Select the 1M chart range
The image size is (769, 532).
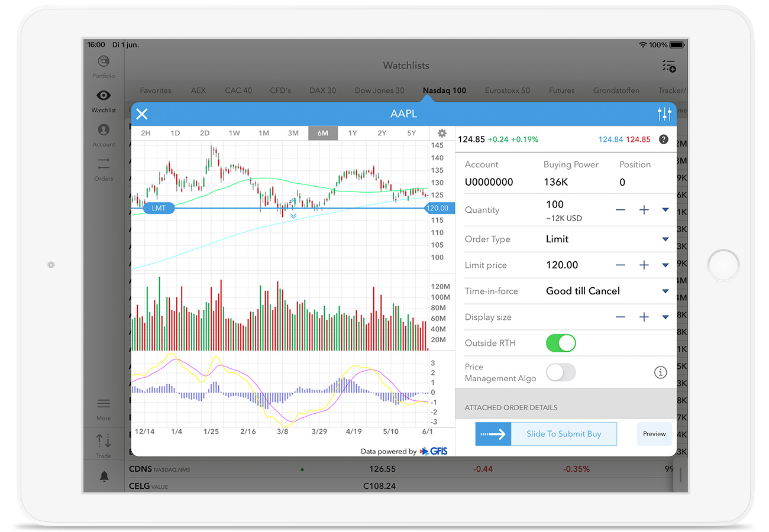pyautogui.click(x=264, y=133)
